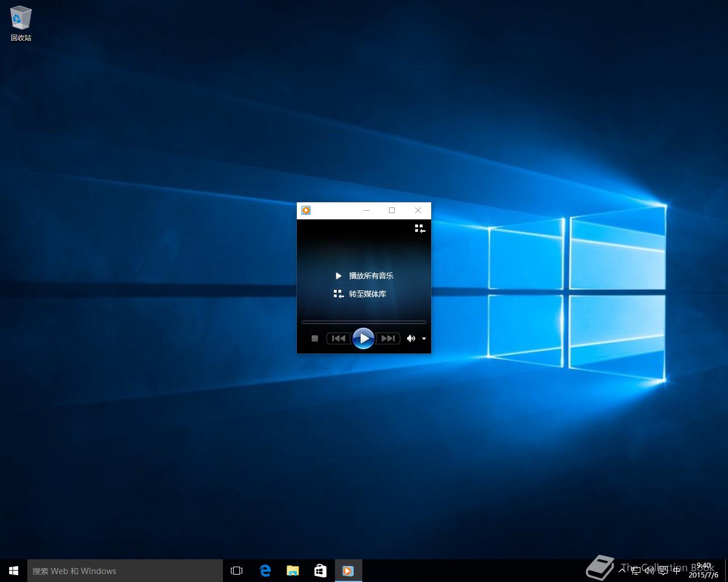
Task: Open the Action Center notification icon
Action: coord(663,571)
